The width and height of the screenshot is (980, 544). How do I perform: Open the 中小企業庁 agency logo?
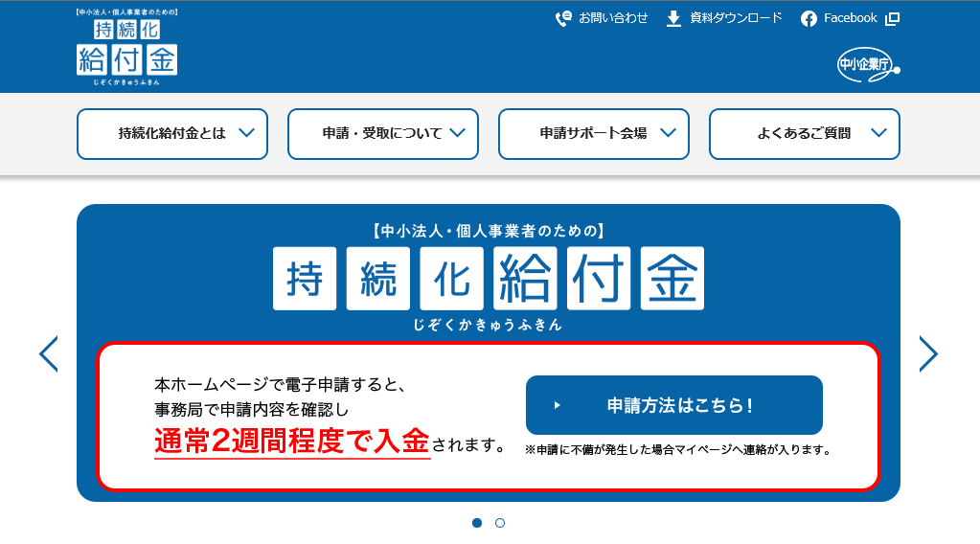(868, 65)
